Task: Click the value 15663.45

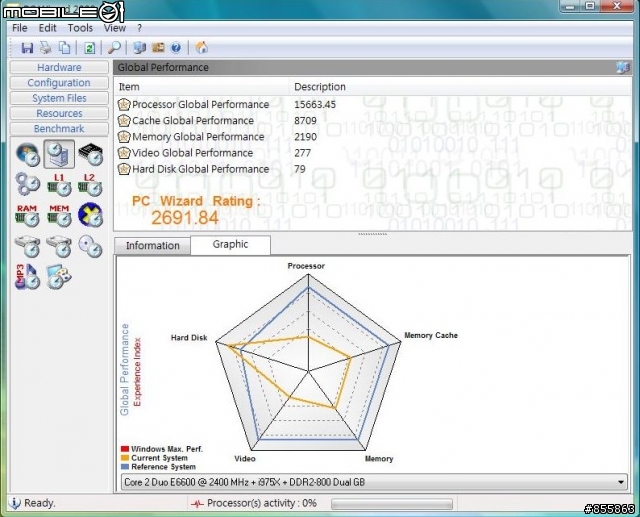Action: (315, 104)
